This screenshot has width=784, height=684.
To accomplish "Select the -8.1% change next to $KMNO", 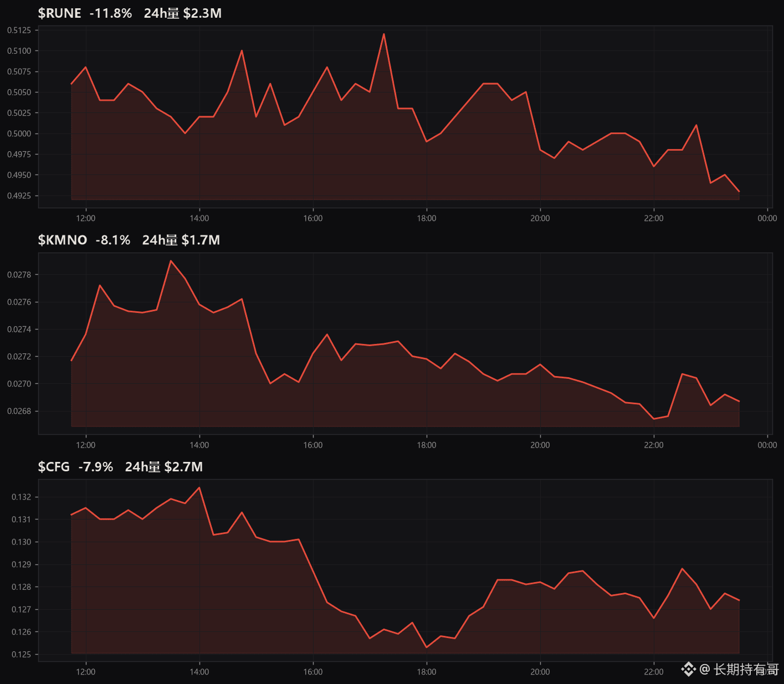I will click(113, 240).
